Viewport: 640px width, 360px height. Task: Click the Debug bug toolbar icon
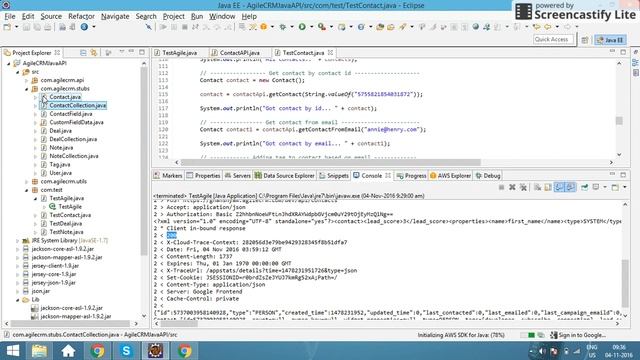point(282,27)
